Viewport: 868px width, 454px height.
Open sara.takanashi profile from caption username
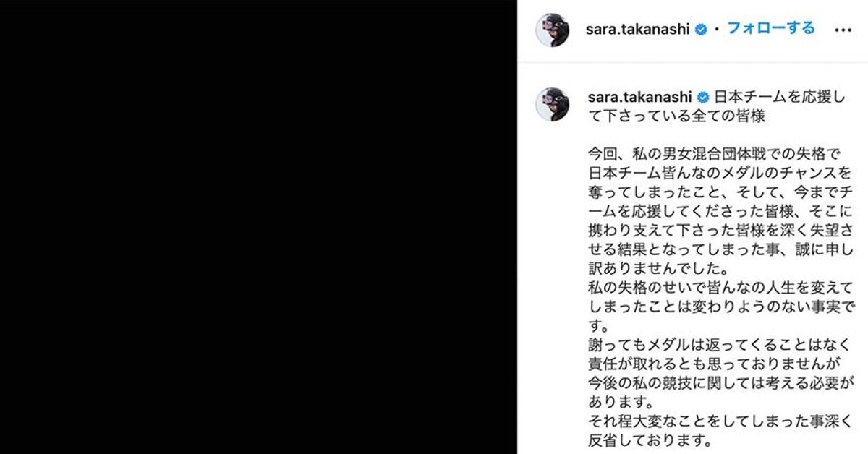pos(639,97)
